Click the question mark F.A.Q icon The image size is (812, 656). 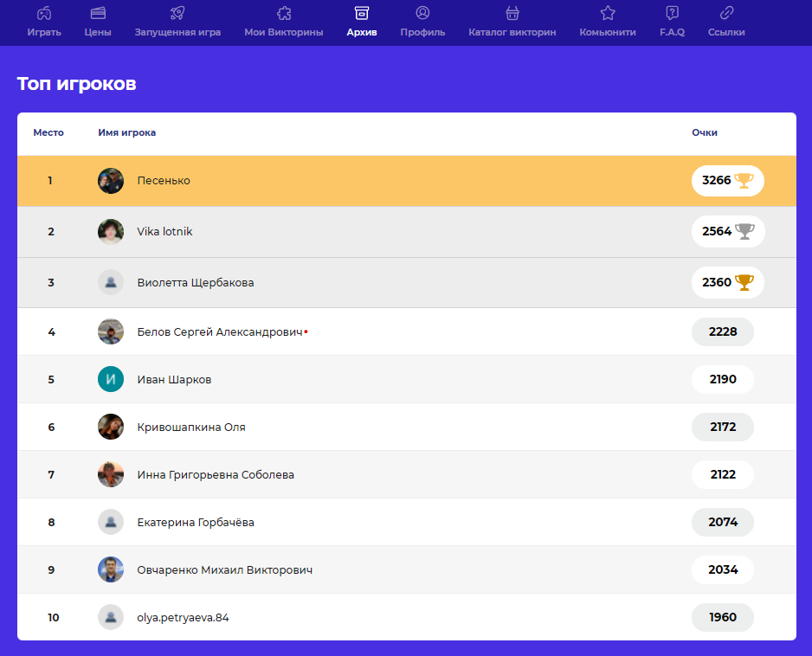[x=672, y=13]
